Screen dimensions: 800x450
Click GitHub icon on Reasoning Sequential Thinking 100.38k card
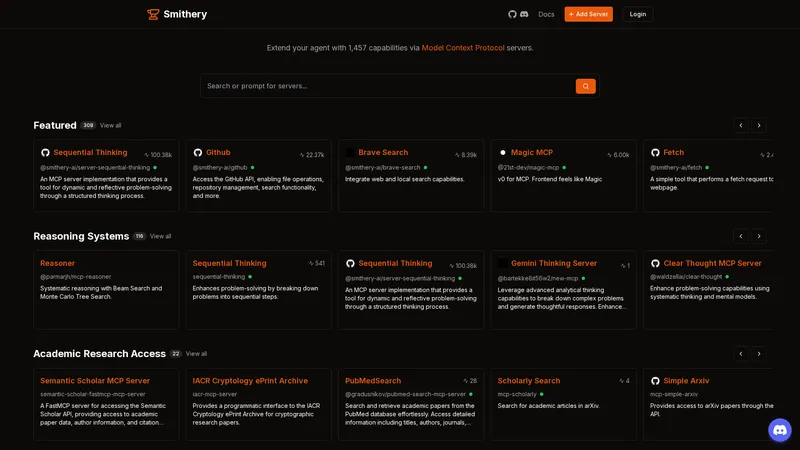pyautogui.click(x=350, y=263)
